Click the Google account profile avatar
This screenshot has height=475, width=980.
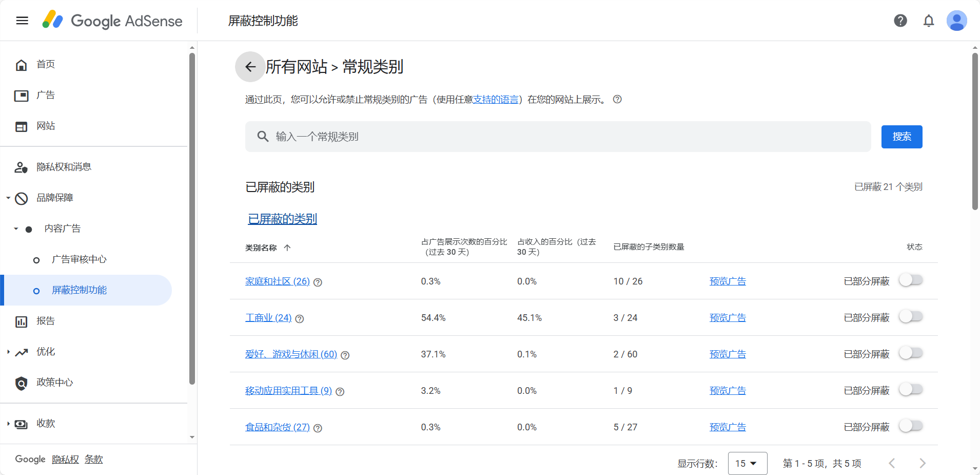[956, 21]
